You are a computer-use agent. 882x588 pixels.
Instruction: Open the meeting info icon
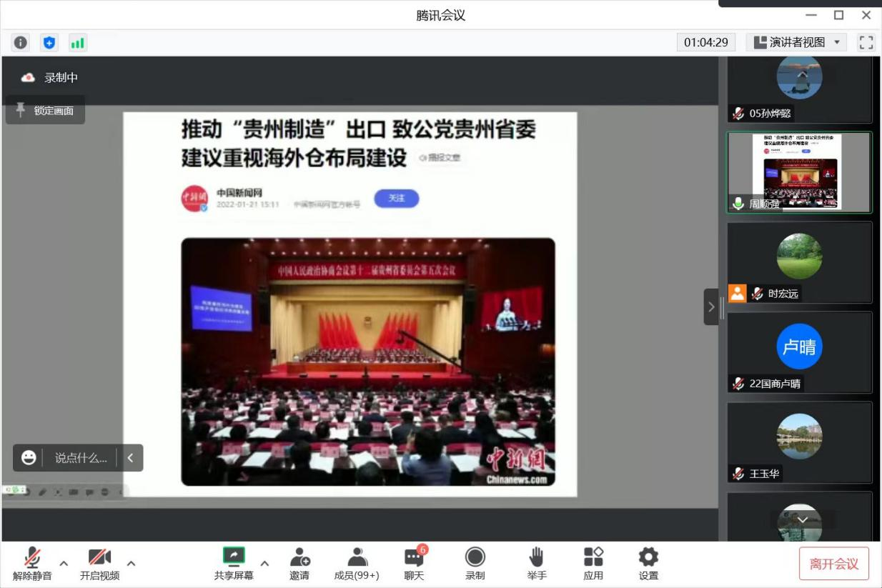coord(21,42)
